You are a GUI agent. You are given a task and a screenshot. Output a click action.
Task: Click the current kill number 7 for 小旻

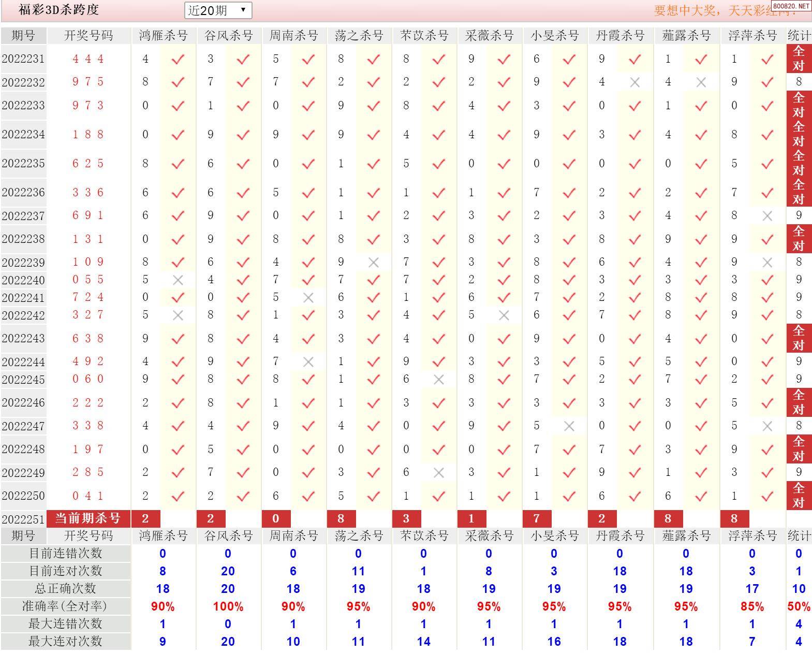(536, 518)
